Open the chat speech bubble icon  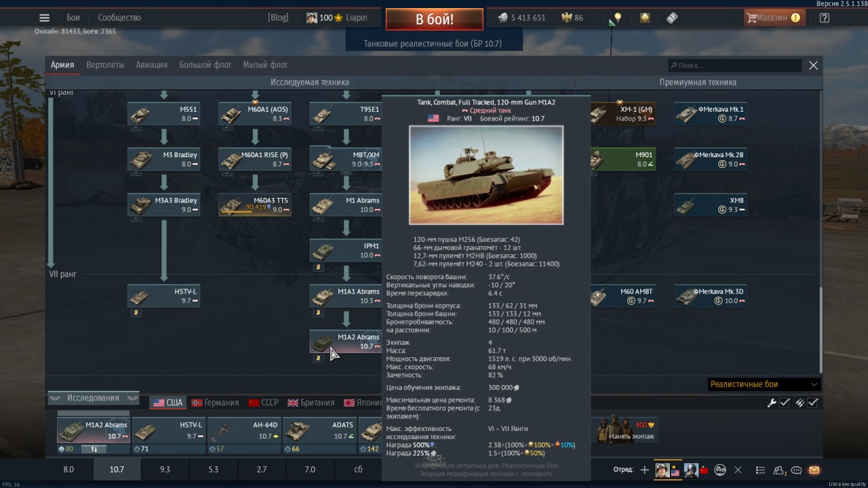797,470
